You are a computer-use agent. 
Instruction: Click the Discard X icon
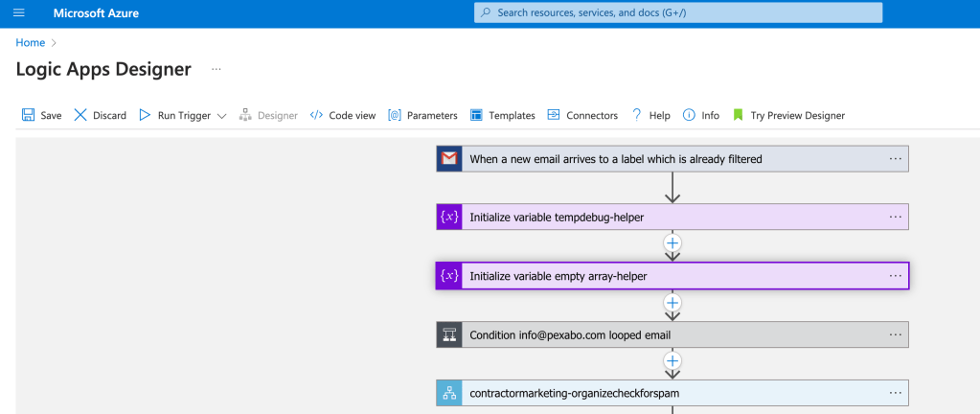pos(80,115)
